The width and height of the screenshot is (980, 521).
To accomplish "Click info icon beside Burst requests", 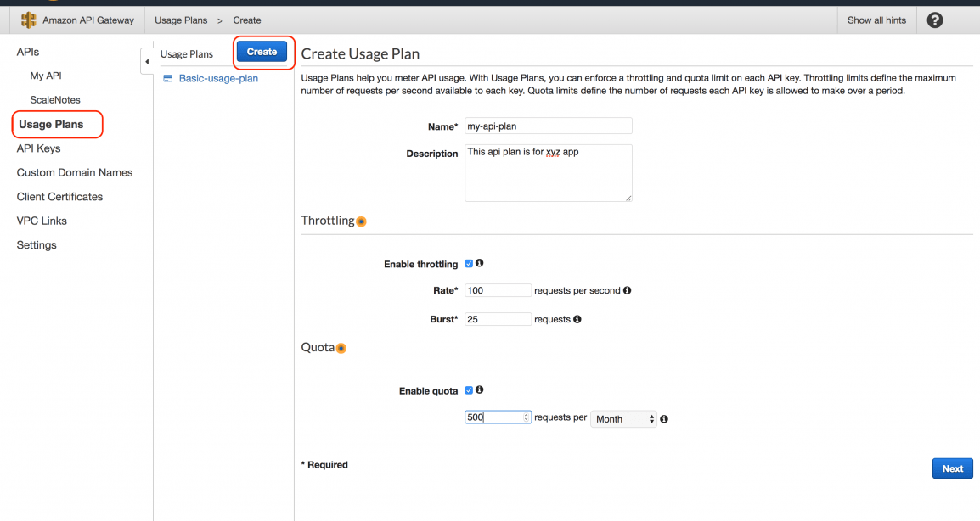I will (x=577, y=318).
